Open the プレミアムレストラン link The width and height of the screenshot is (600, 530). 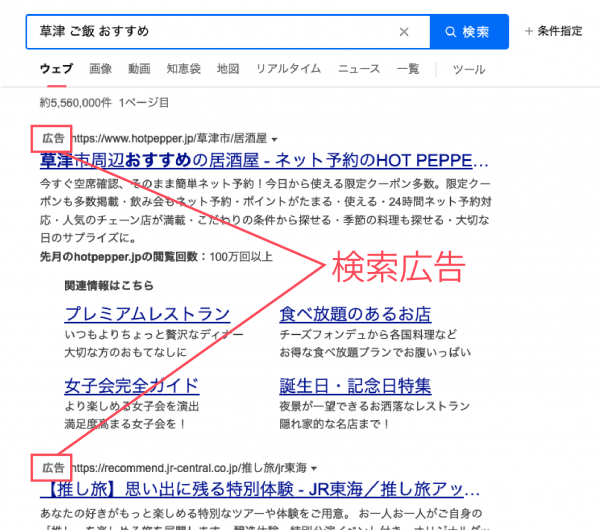pos(147,314)
